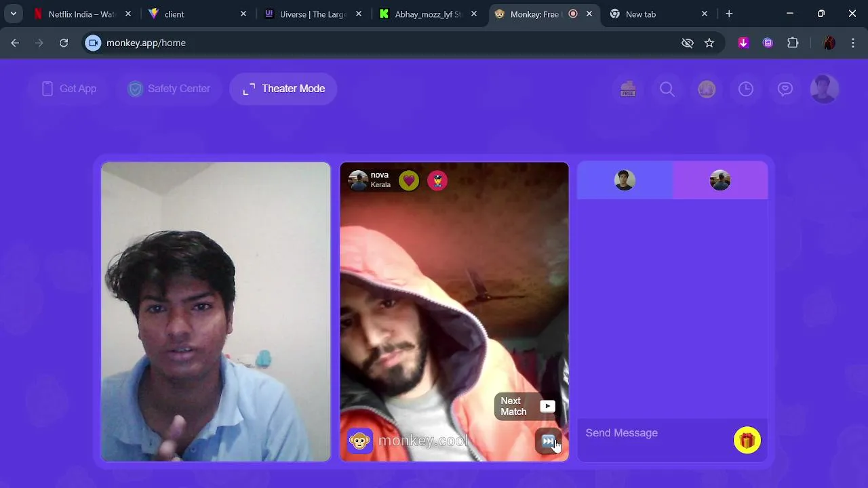Click the monkey logo icon on the video
Viewport: 868px width, 488px height.
pyautogui.click(x=359, y=441)
